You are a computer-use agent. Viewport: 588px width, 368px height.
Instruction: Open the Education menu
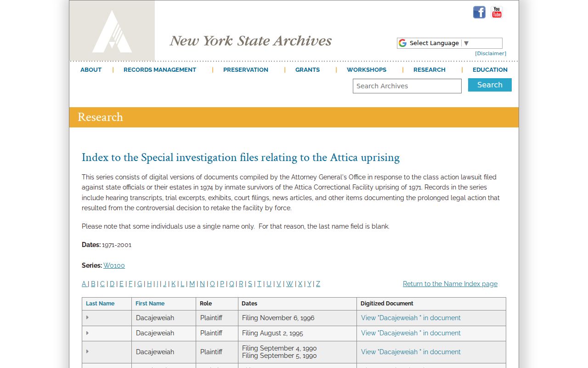pos(490,70)
